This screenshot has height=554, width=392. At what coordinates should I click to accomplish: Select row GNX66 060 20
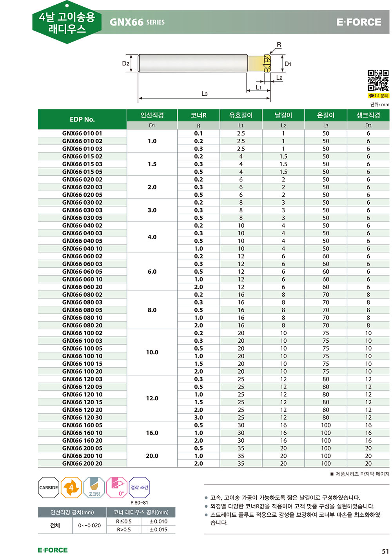(x=214, y=287)
